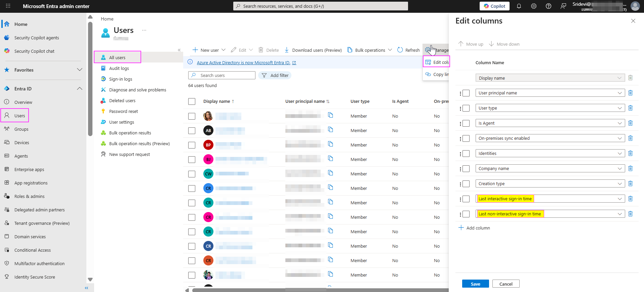Expand the Favorites section
This screenshot has width=644, height=292.
[80, 70]
